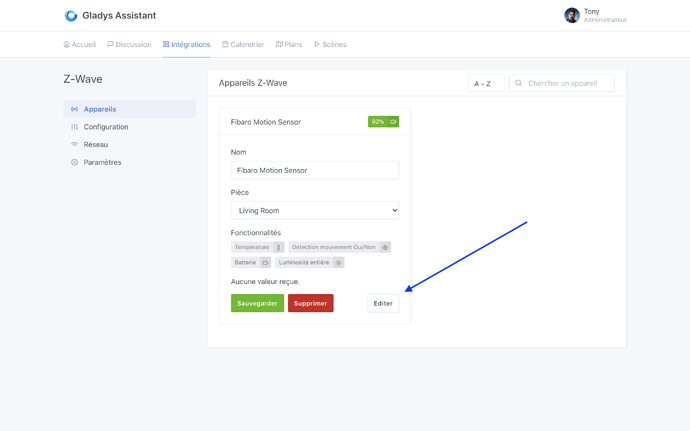Image resolution: width=690 pixels, height=431 pixels.
Task: Open the Plans tab
Action: click(x=289, y=44)
